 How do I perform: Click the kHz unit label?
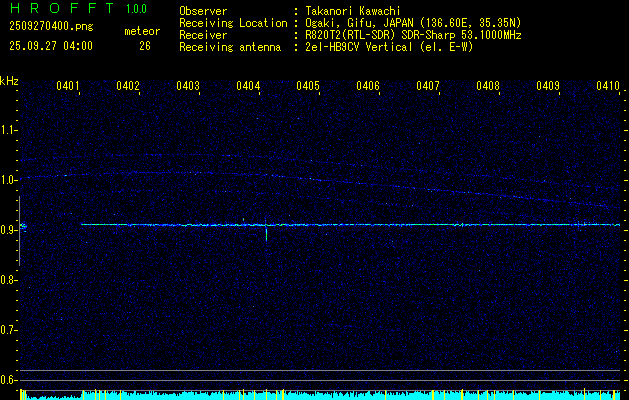[9, 82]
